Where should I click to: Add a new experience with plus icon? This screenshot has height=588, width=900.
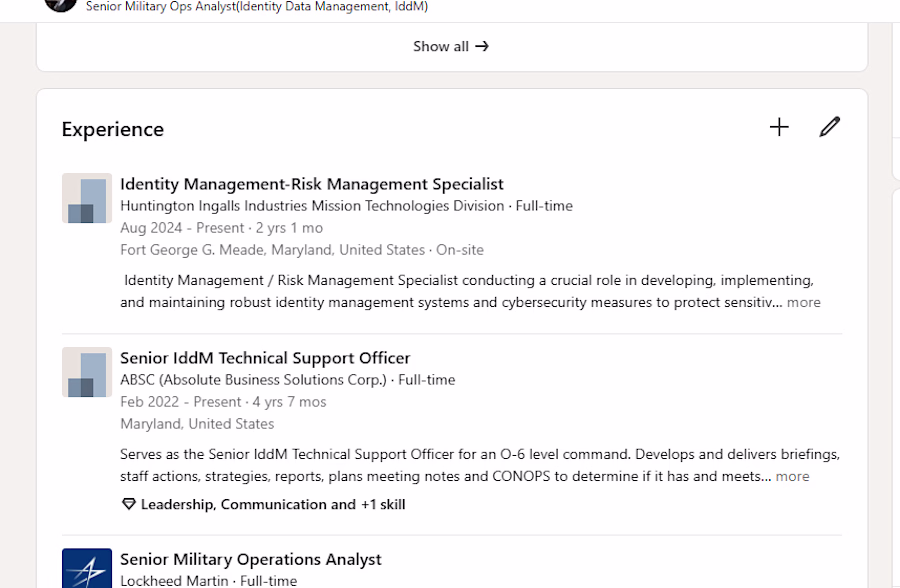pyautogui.click(x=779, y=127)
